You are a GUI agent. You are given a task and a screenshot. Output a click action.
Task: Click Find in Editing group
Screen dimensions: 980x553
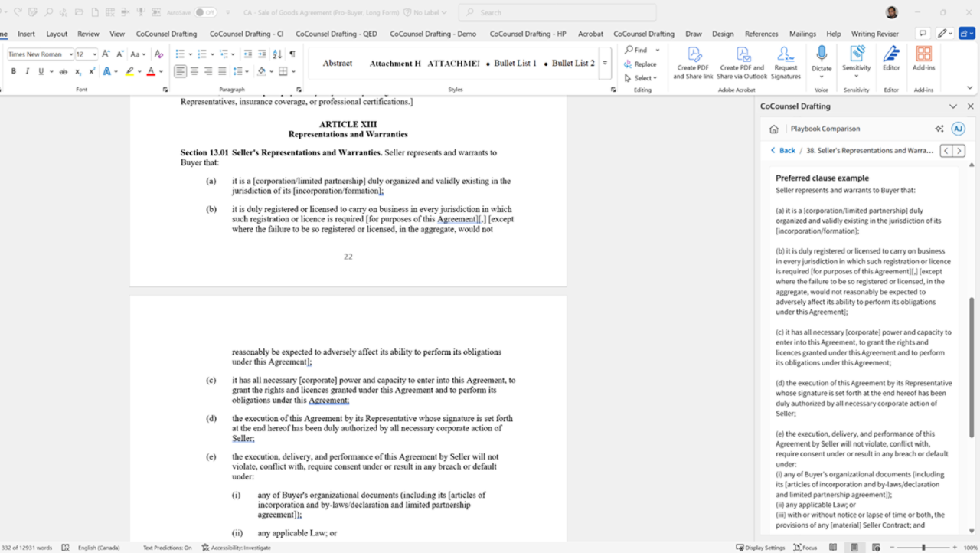click(635, 50)
